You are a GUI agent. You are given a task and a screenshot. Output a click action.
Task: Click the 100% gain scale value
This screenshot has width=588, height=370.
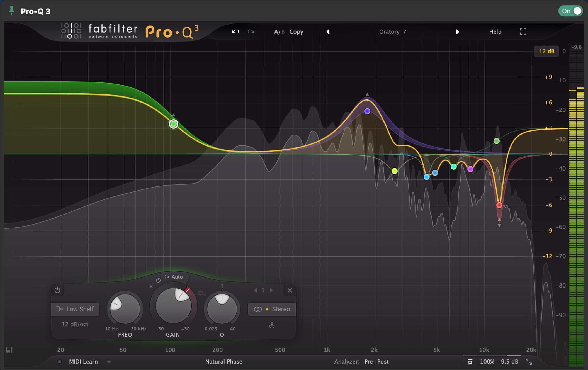pyautogui.click(x=487, y=362)
